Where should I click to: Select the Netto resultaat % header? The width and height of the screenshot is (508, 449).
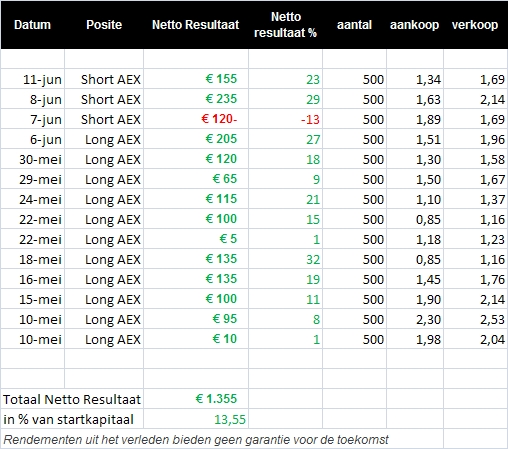pos(285,25)
